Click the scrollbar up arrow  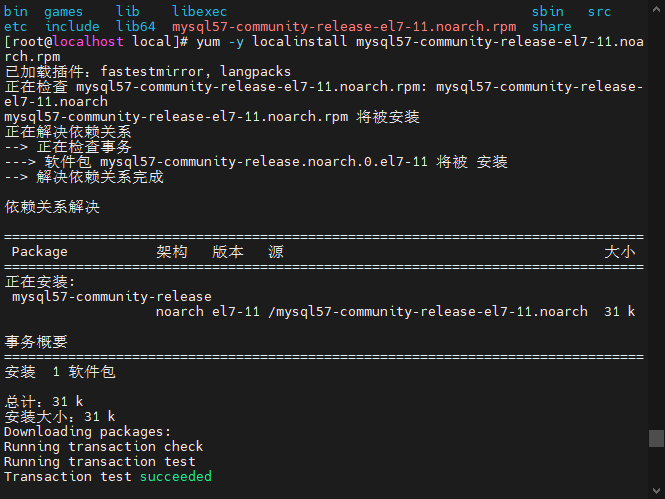pos(656,9)
